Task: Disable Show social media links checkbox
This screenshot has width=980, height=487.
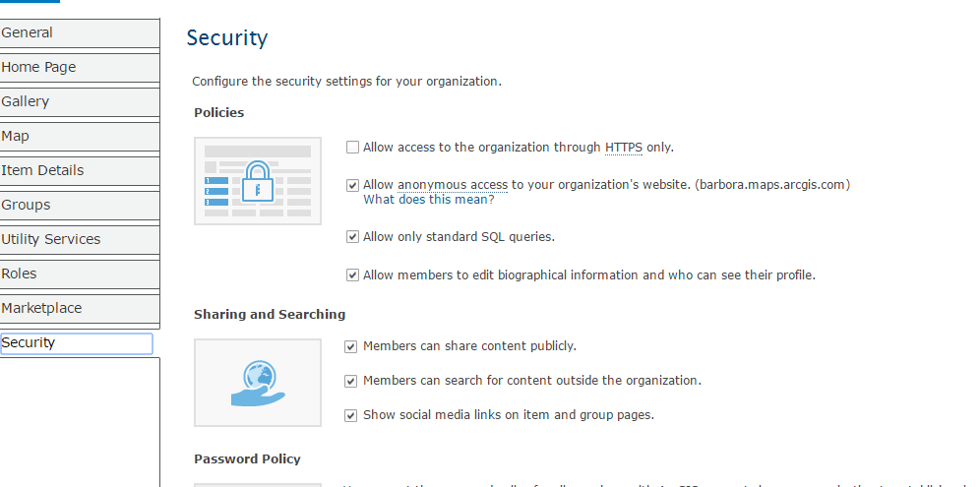Action: tap(351, 415)
